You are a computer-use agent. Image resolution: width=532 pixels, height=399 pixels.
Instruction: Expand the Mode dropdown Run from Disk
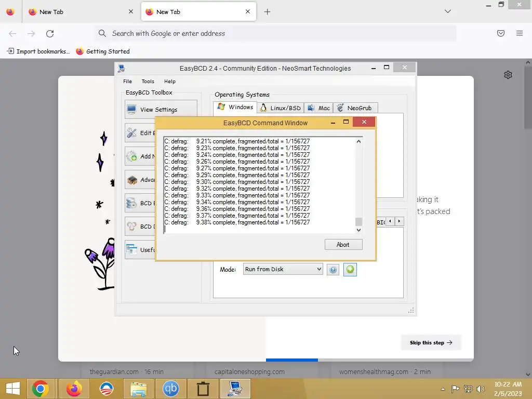(283, 269)
